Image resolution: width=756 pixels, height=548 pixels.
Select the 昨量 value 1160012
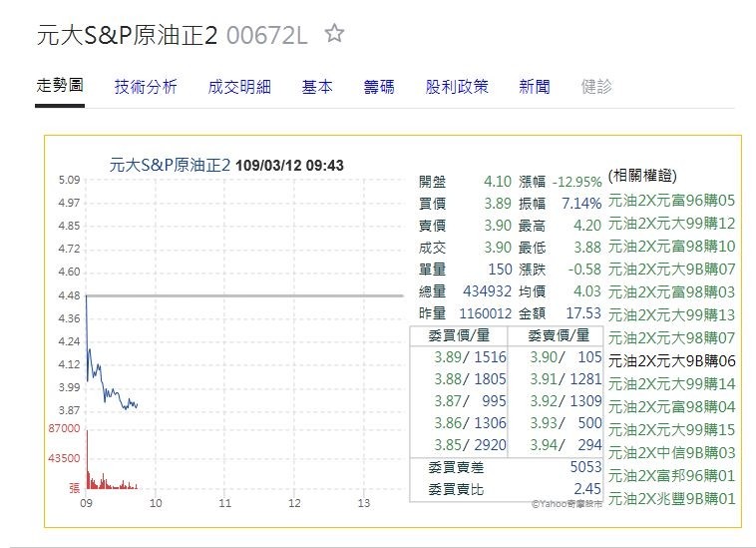[x=485, y=313]
